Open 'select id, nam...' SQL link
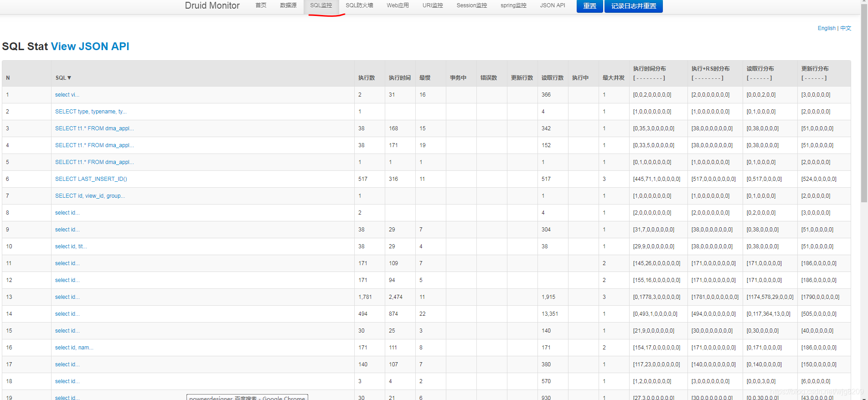The image size is (868, 400). 74,348
